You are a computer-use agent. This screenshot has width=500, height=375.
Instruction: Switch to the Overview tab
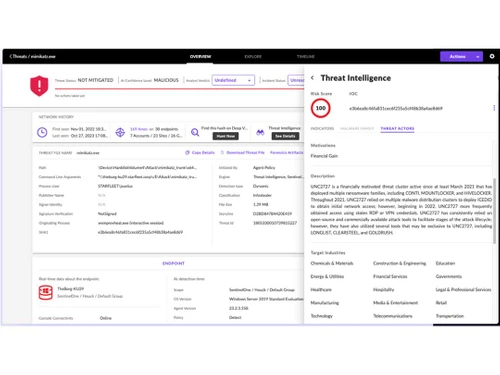click(x=200, y=57)
